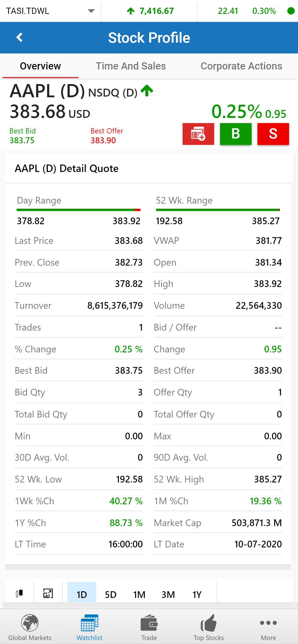Add AAPL to watchlist via red icon
Screen dimensions: 298x644
[x=198, y=134]
